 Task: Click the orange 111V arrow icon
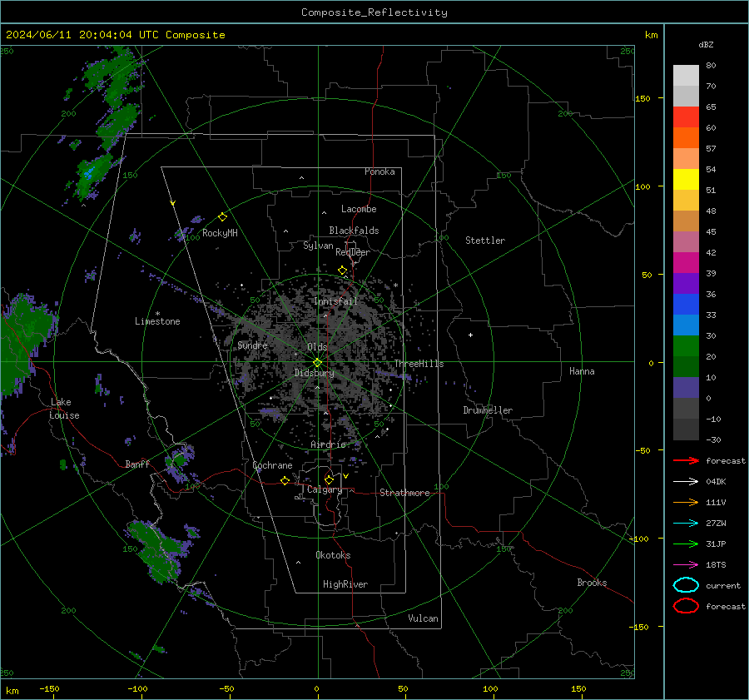pos(686,502)
